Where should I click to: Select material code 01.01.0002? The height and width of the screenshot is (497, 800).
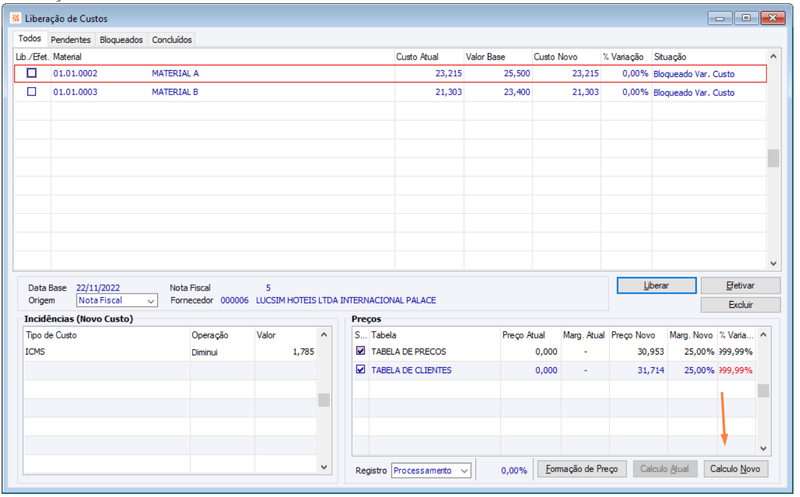coord(75,73)
